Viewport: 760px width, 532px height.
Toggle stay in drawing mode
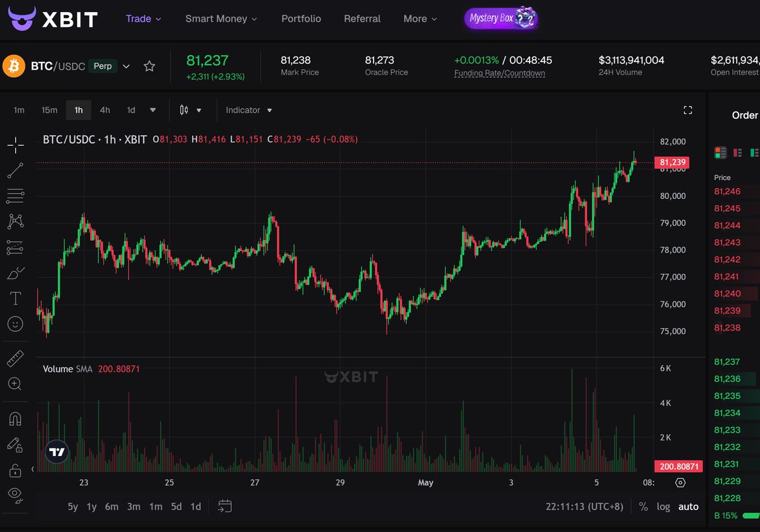(16, 445)
